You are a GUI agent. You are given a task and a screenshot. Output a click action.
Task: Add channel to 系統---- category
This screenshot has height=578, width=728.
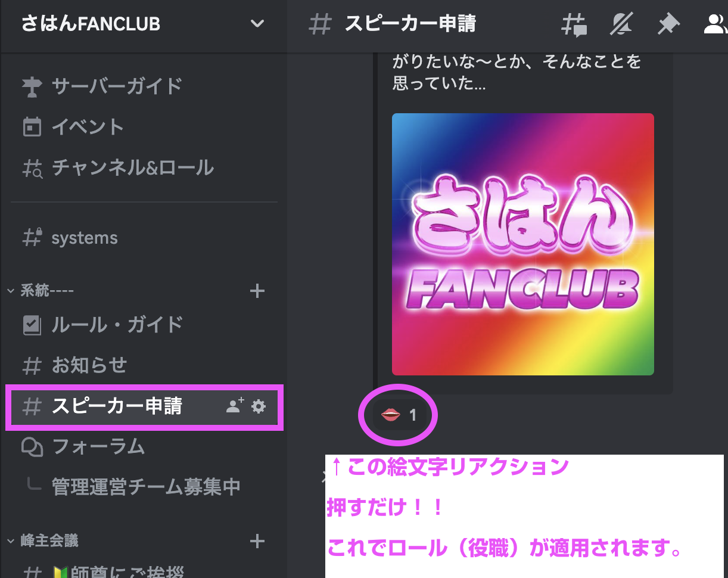[x=257, y=291]
